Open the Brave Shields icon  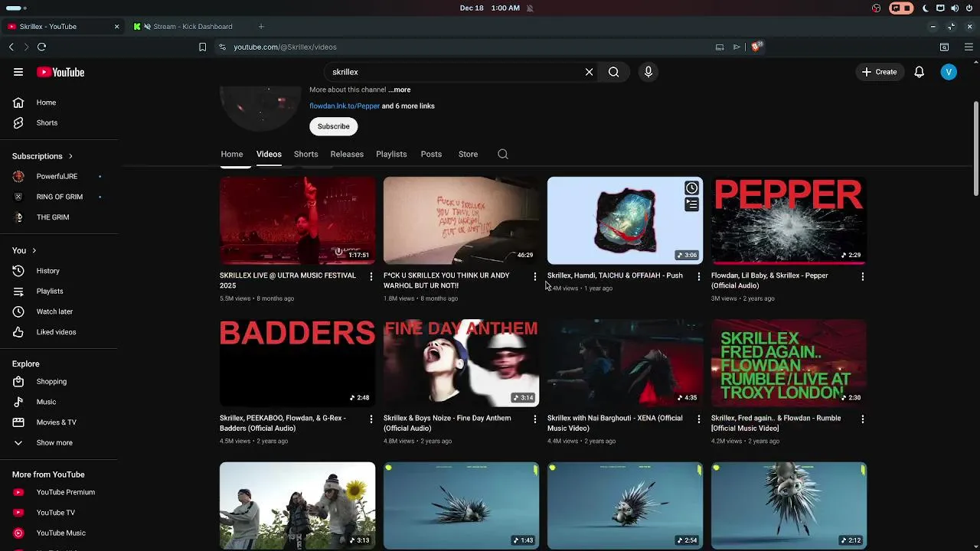click(756, 47)
